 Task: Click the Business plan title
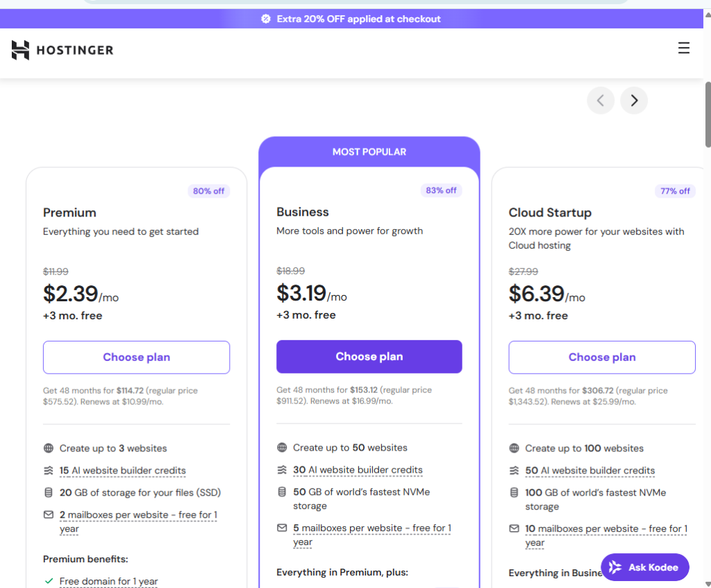[303, 212]
